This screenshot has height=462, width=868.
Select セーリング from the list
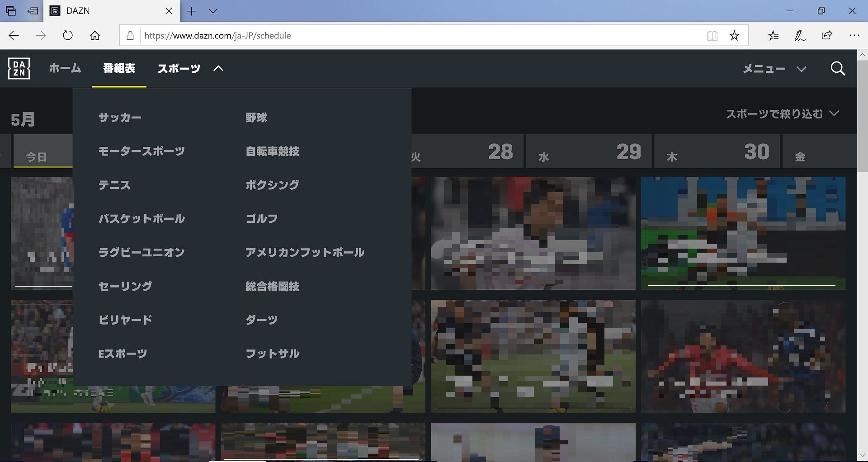click(125, 286)
